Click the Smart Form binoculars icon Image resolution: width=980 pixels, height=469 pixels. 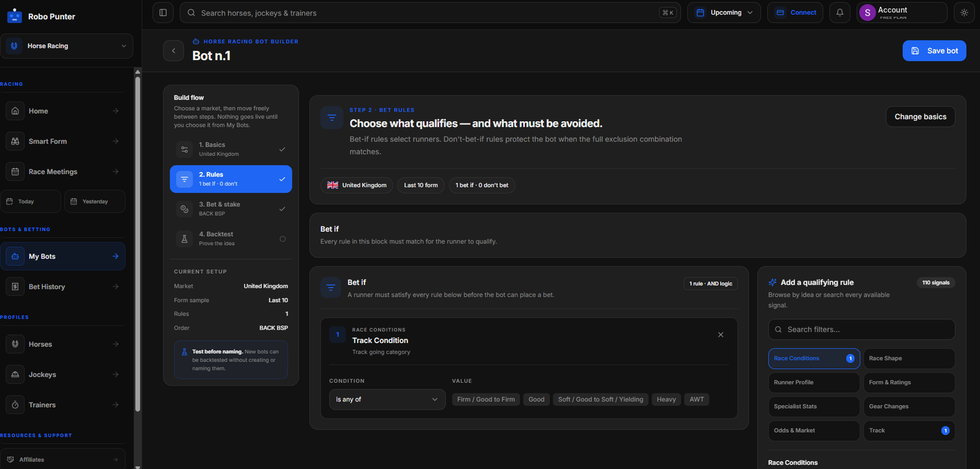point(15,141)
